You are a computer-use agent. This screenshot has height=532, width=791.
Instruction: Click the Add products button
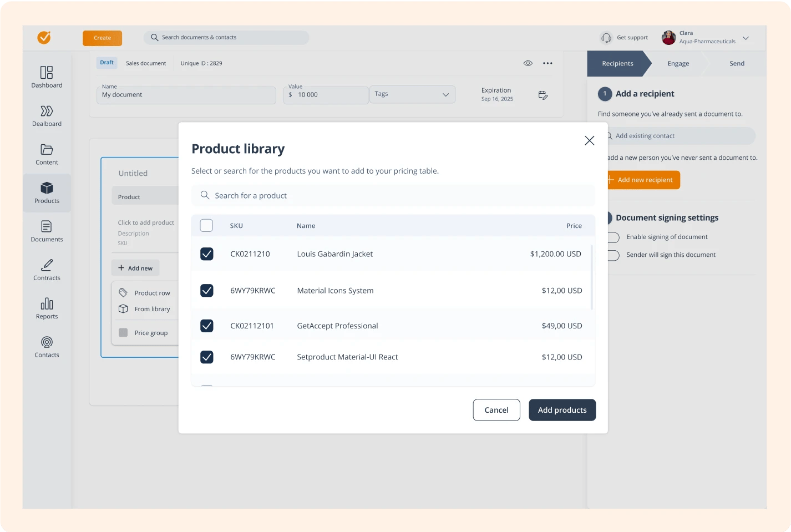562,410
